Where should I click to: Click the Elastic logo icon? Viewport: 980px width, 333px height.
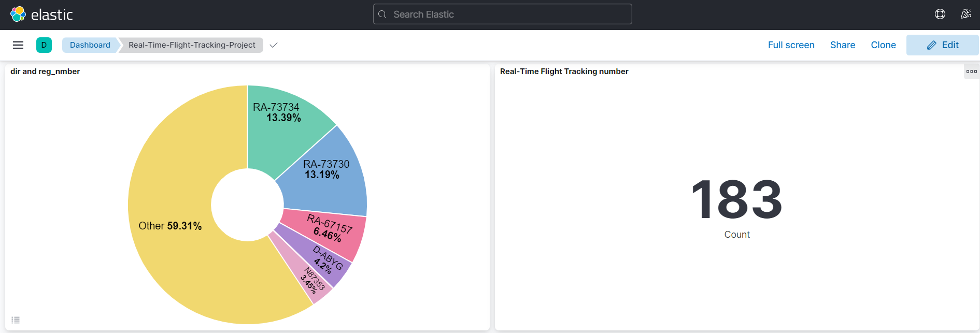tap(18, 14)
